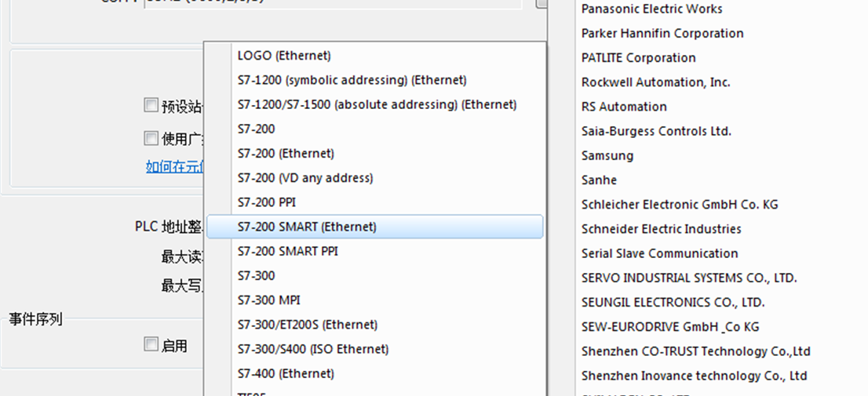Choose S7-1200 (symbolic addressing) (Ethernet)

pyautogui.click(x=352, y=80)
